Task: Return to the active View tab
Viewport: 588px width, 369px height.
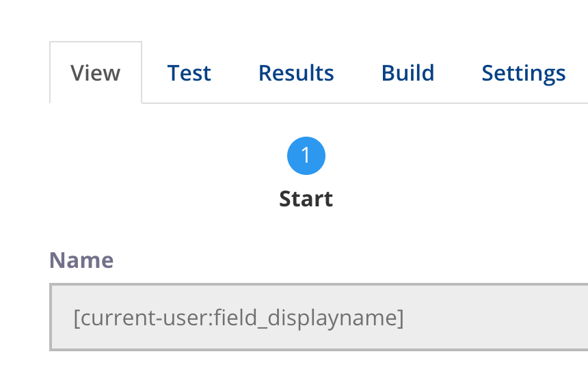Action: coord(96,72)
